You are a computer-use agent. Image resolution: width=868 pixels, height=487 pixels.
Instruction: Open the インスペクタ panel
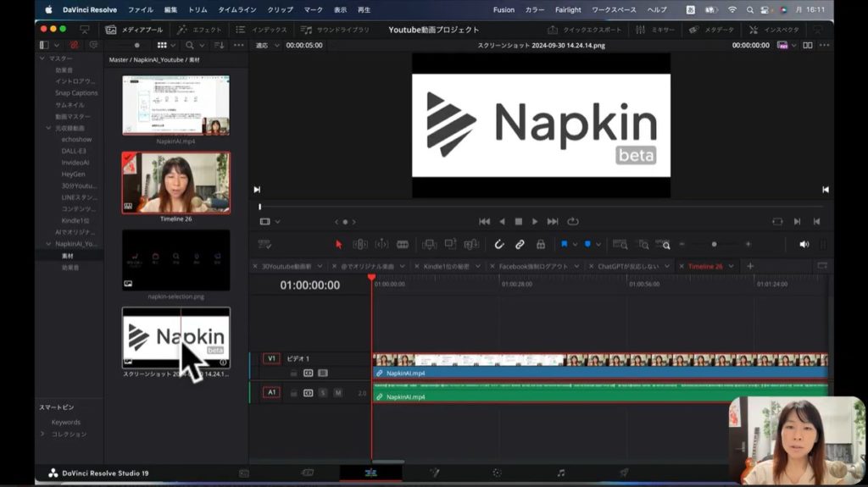pos(774,30)
